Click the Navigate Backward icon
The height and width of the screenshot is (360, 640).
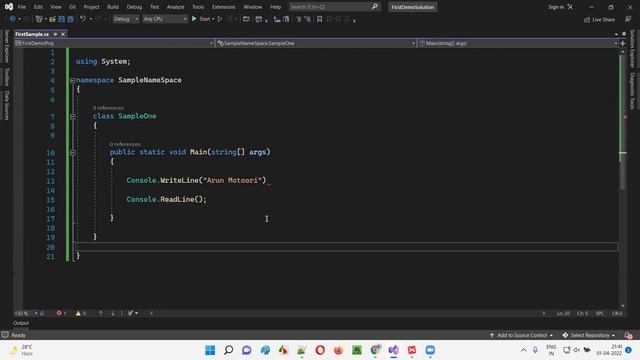click(x=13, y=19)
